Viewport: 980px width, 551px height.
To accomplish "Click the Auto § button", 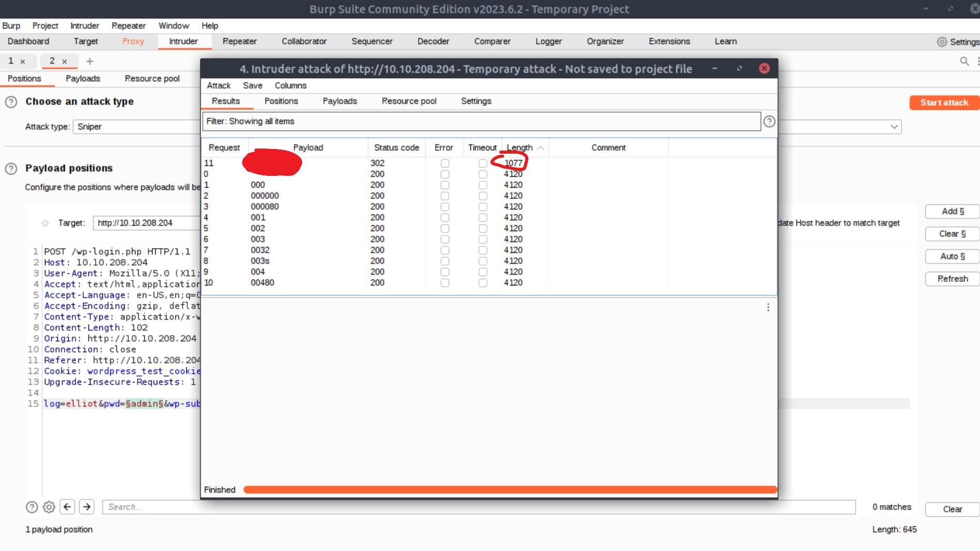I will [x=953, y=256].
